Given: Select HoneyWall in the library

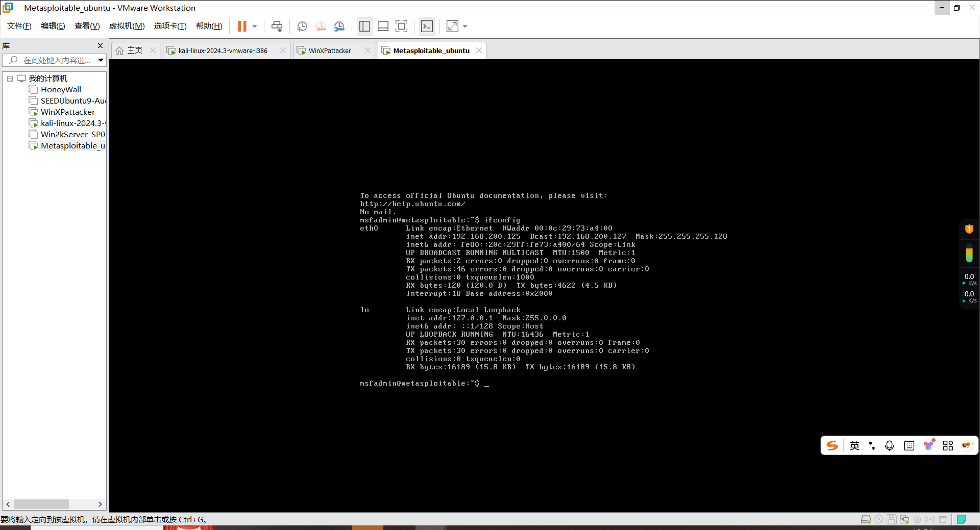Looking at the screenshot, I should 61,90.
